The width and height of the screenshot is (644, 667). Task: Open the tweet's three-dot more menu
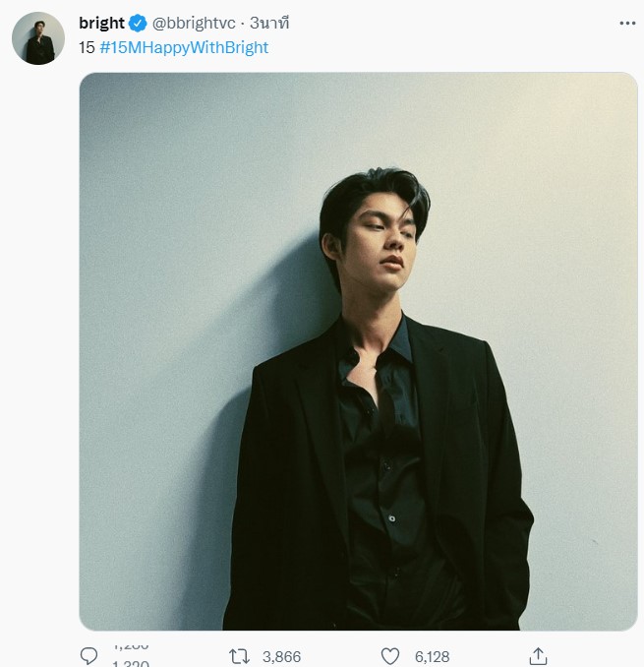tap(627, 23)
